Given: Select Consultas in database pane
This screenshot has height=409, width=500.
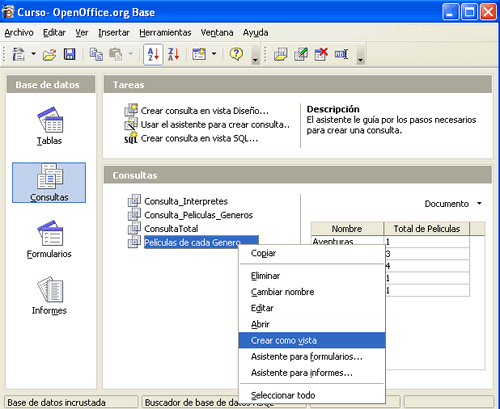Looking at the screenshot, I should (x=49, y=183).
